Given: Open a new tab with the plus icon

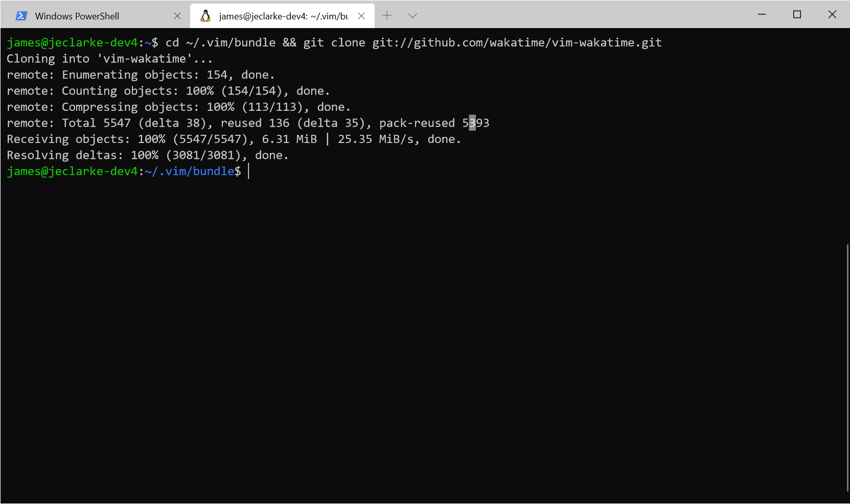Looking at the screenshot, I should tap(386, 15).
